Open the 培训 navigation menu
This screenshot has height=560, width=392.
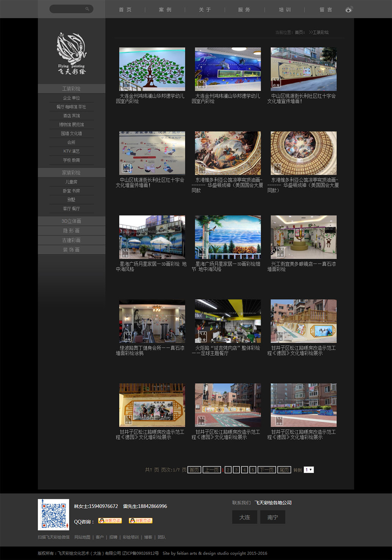(x=285, y=10)
